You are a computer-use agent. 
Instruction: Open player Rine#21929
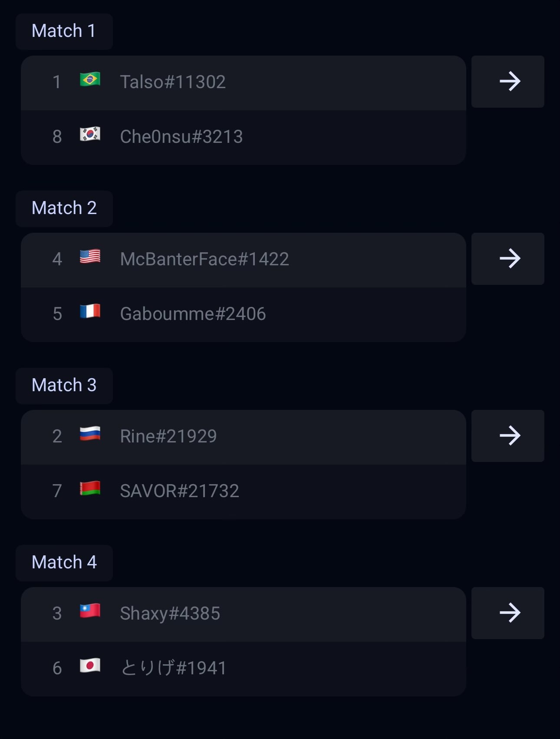(x=168, y=436)
